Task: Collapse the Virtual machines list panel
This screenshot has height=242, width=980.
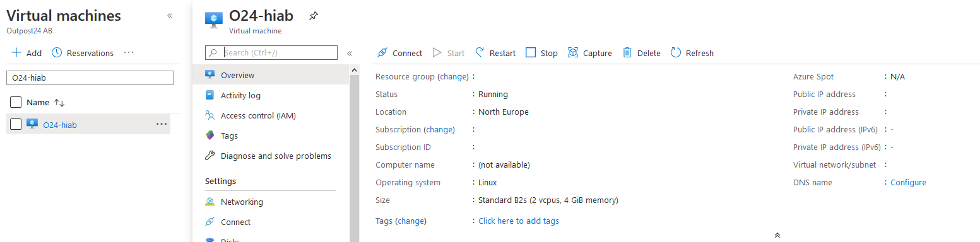Action: (170, 16)
